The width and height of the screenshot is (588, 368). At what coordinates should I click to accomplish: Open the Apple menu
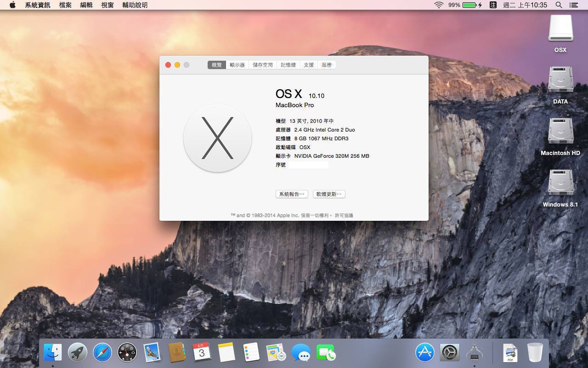[x=12, y=5]
